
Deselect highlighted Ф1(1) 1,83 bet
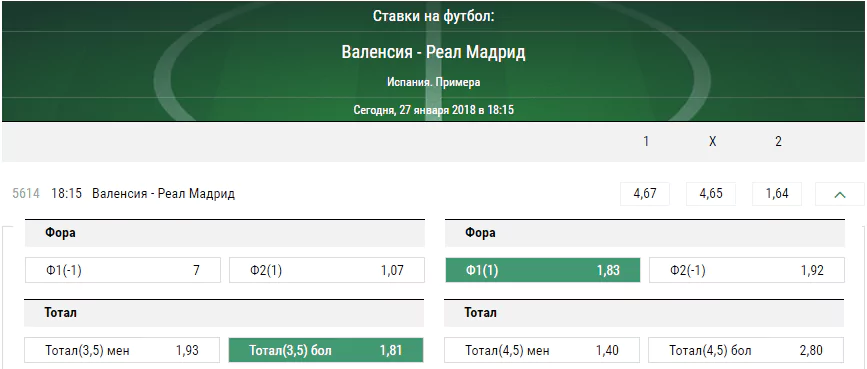point(542,270)
